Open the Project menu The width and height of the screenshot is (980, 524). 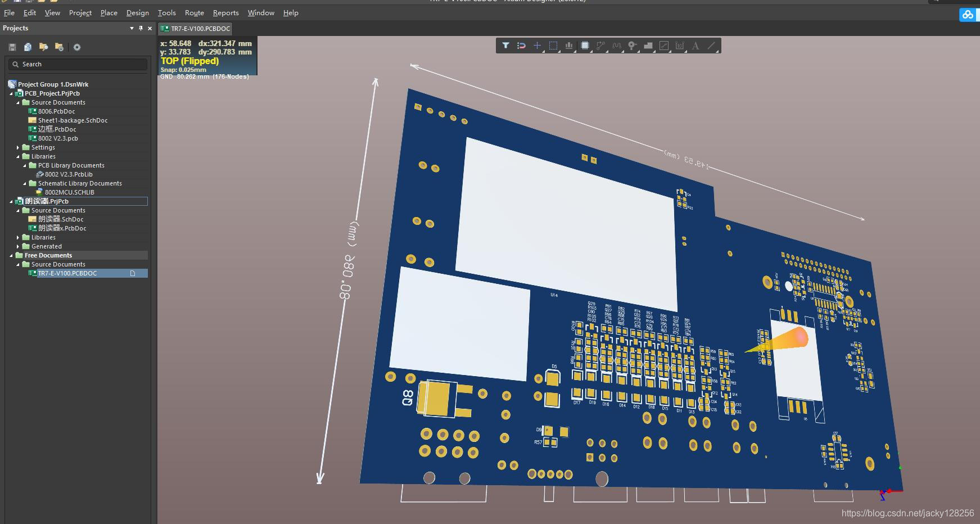click(80, 12)
